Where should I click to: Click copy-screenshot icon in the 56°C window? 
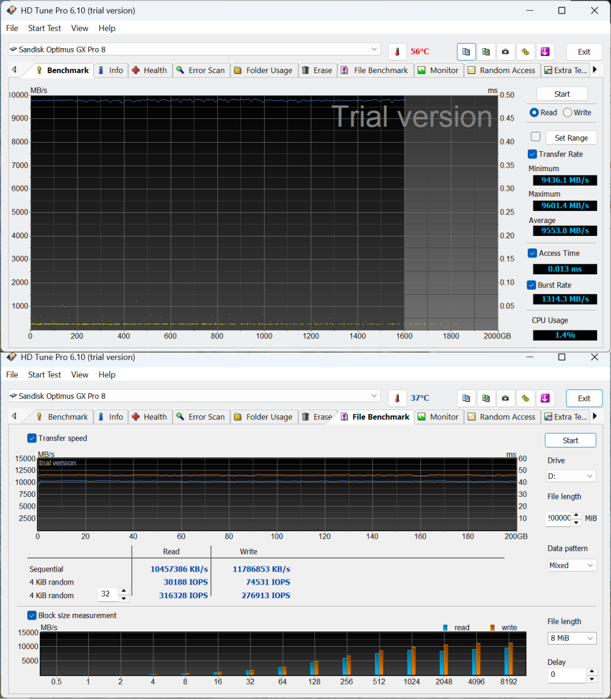point(486,51)
